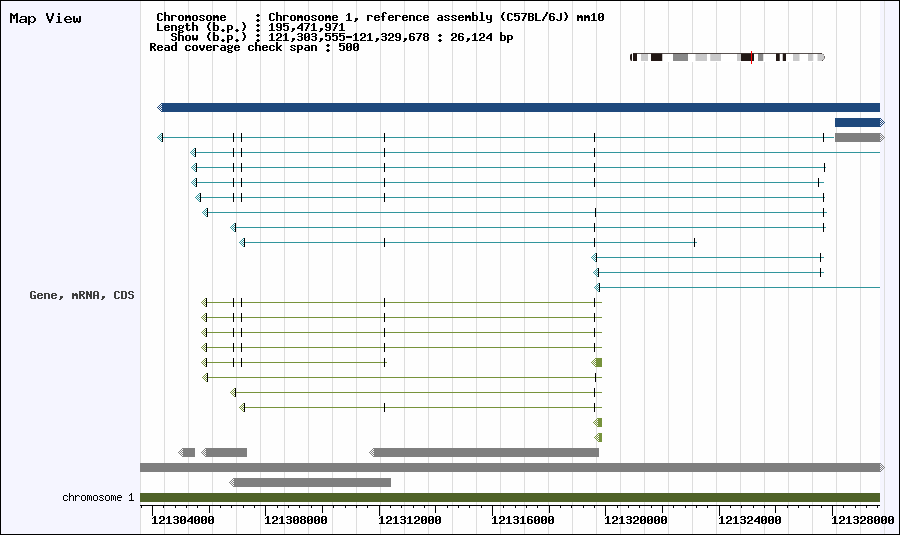Click the 'Gene, mRNA, CDS' track label

(82, 295)
